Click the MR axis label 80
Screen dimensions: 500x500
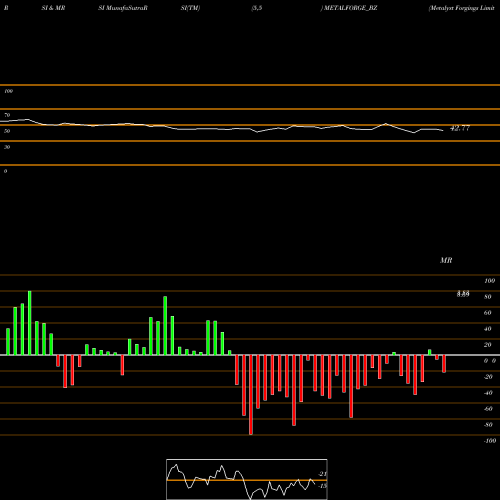click(488, 297)
